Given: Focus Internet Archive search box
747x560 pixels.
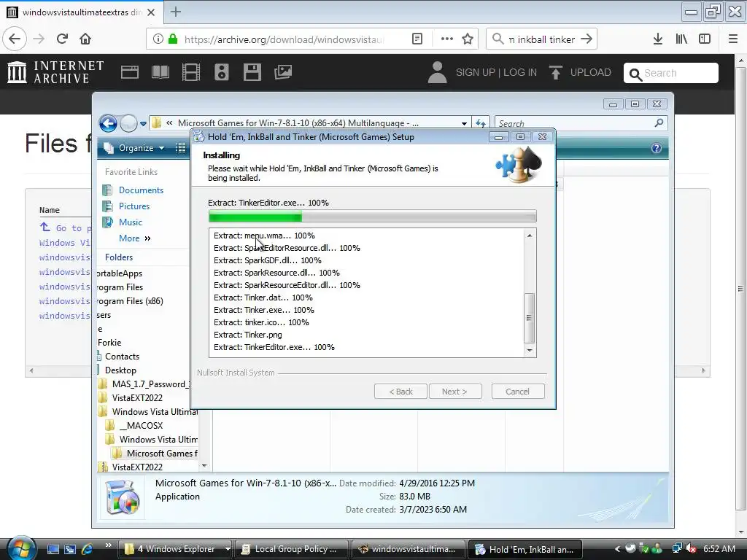Looking at the screenshot, I should [671, 73].
